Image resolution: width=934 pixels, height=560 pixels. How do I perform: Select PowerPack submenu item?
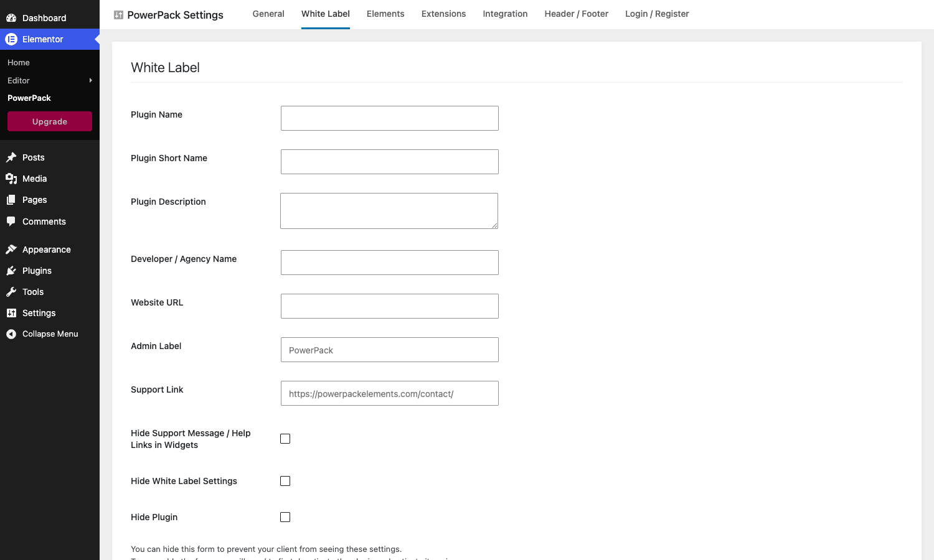pyautogui.click(x=29, y=98)
